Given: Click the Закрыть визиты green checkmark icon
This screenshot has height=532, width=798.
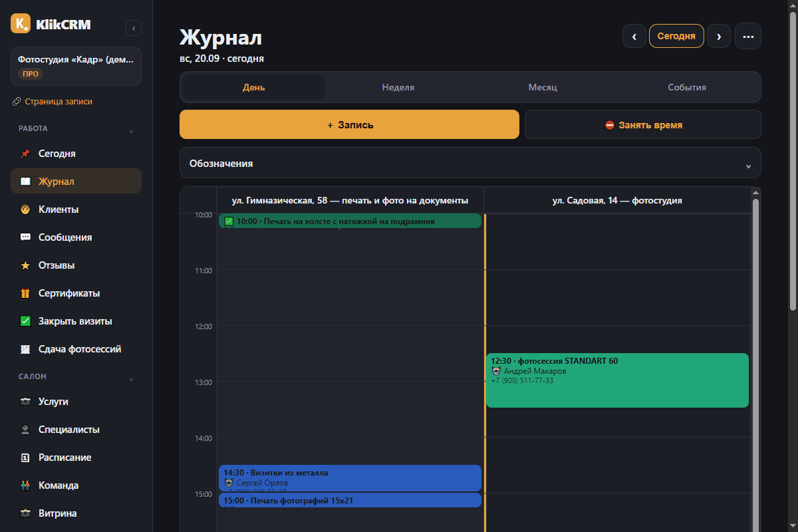Looking at the screenshot, I should coord(25,321).
